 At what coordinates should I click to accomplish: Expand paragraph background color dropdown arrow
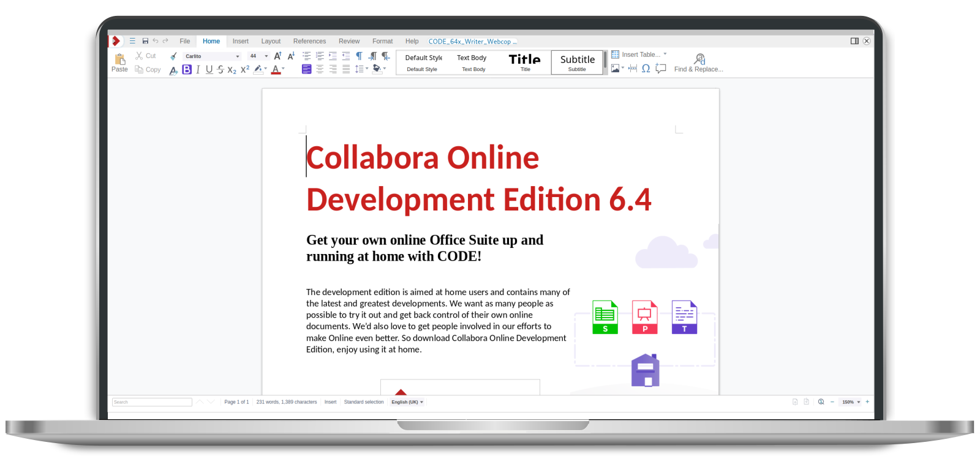pos(385,69)
